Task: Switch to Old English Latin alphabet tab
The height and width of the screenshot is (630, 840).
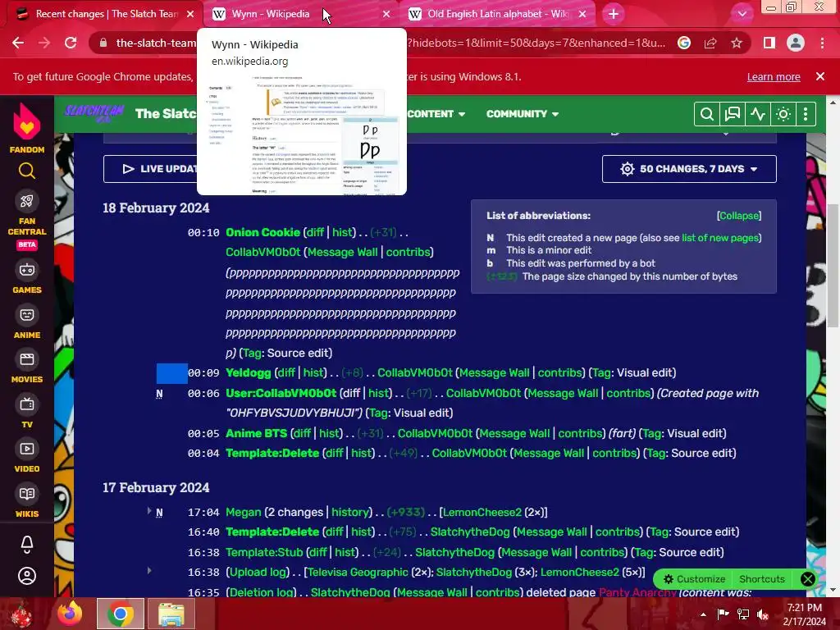Action: [495, 14]
